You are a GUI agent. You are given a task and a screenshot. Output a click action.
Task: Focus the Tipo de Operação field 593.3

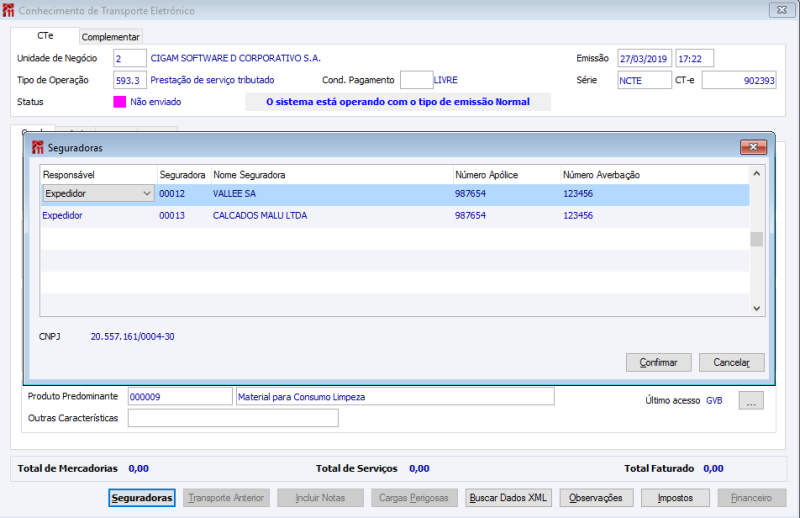coord(130,80)
